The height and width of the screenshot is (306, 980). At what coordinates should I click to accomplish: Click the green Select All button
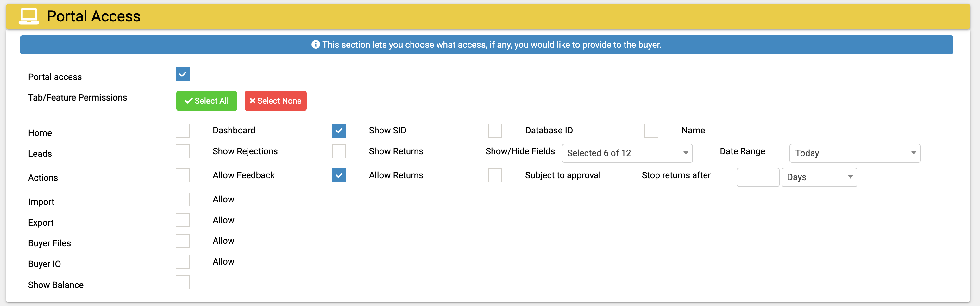click(x=207, y=101)
